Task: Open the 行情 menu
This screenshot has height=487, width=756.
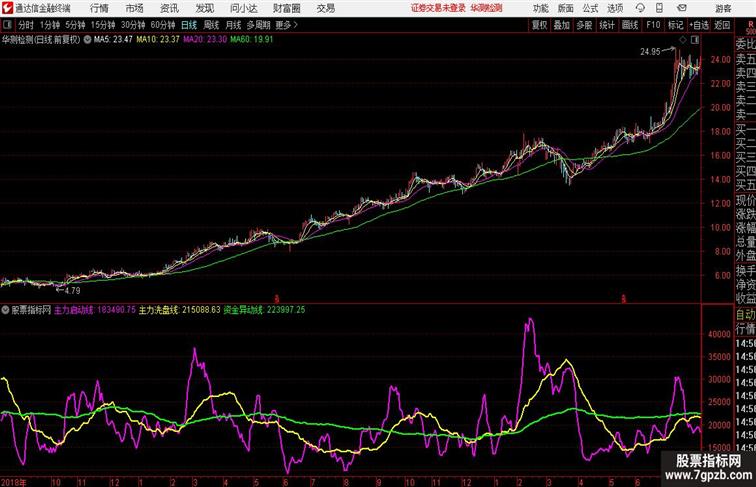Action: (99, 8)
